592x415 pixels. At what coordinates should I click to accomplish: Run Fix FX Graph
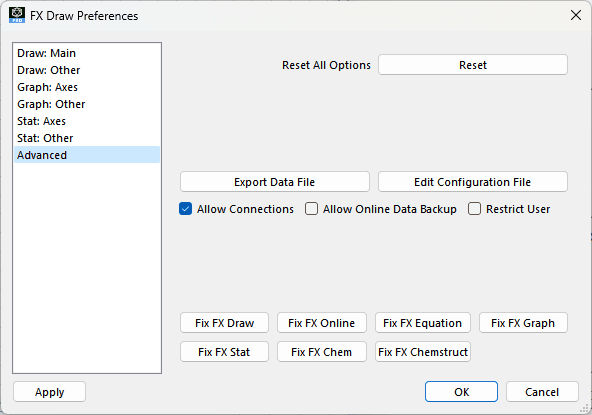point(523,323)
